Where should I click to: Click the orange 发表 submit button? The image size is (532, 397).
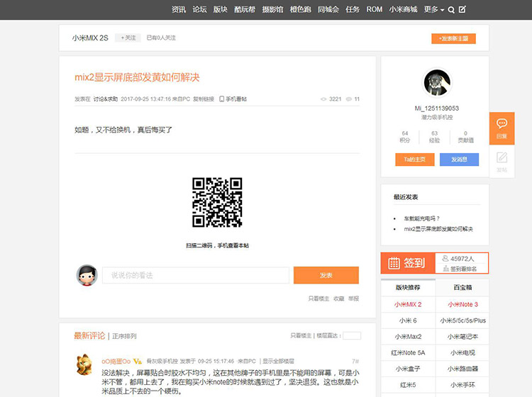[x=326, y=275]
